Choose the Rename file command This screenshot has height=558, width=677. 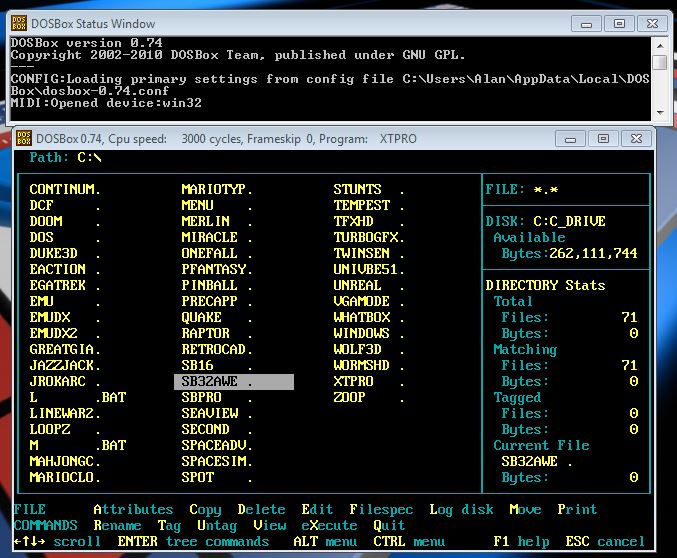pyautogui.click(x=117, y=525)
